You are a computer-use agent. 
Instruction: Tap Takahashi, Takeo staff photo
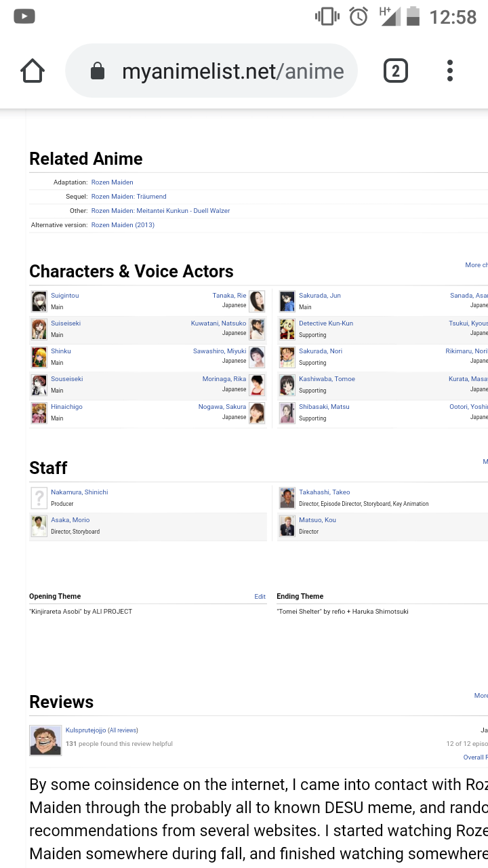point(287,498)
